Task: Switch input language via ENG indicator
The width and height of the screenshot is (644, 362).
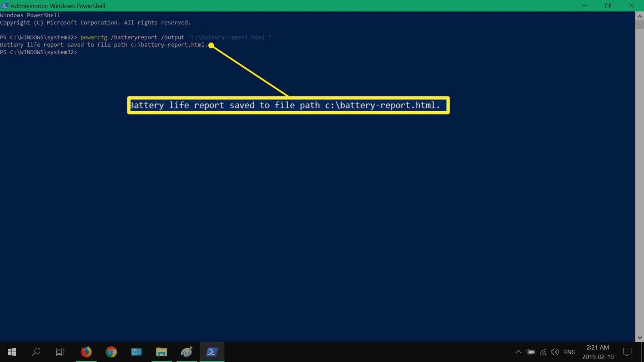Action: 570,352
